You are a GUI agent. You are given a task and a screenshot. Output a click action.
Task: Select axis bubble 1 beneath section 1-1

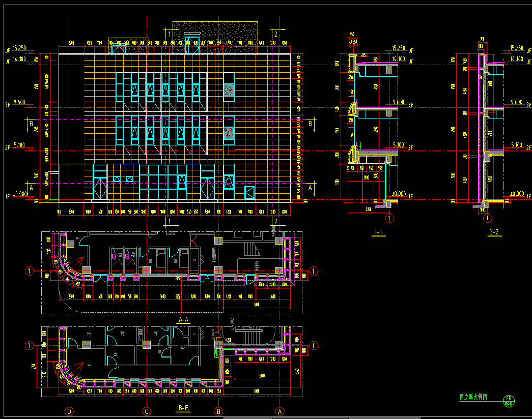tap(389, 218)
